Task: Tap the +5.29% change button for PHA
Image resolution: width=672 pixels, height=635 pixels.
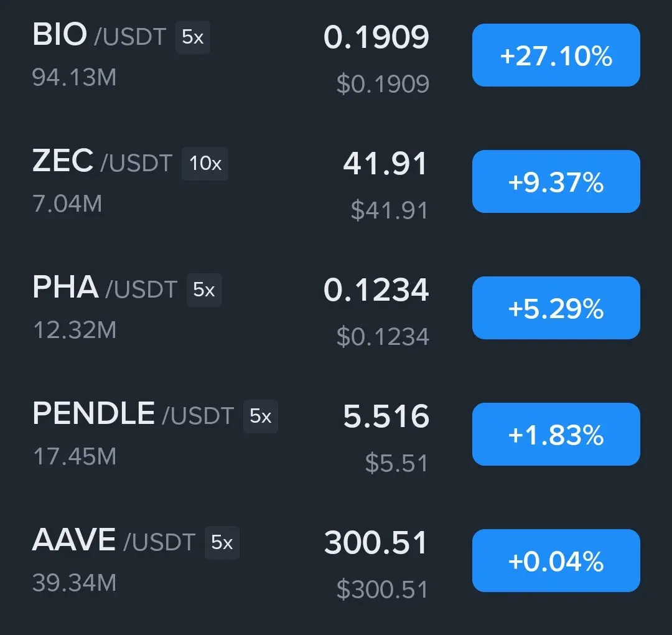Action: (x=556, y=308)
